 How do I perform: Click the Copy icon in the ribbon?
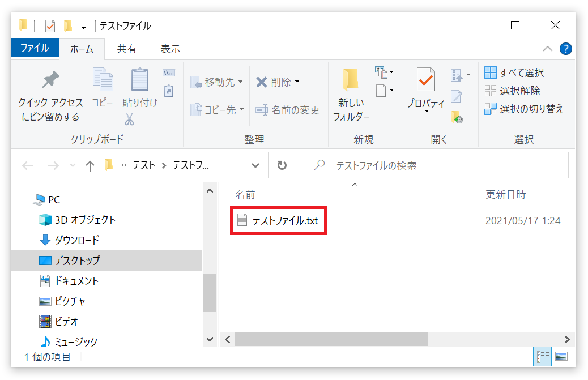point(103,80)
